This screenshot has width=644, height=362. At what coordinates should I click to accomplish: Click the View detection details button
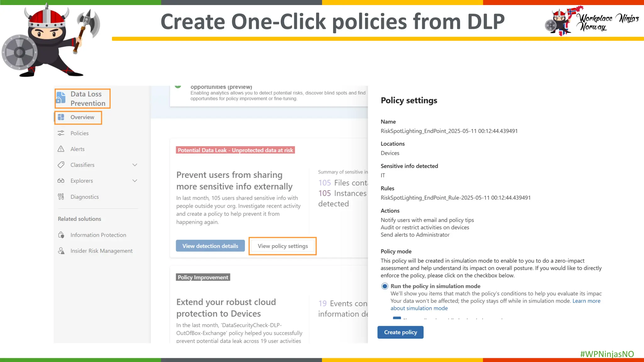pyautogui.click(x=210, y=246)
